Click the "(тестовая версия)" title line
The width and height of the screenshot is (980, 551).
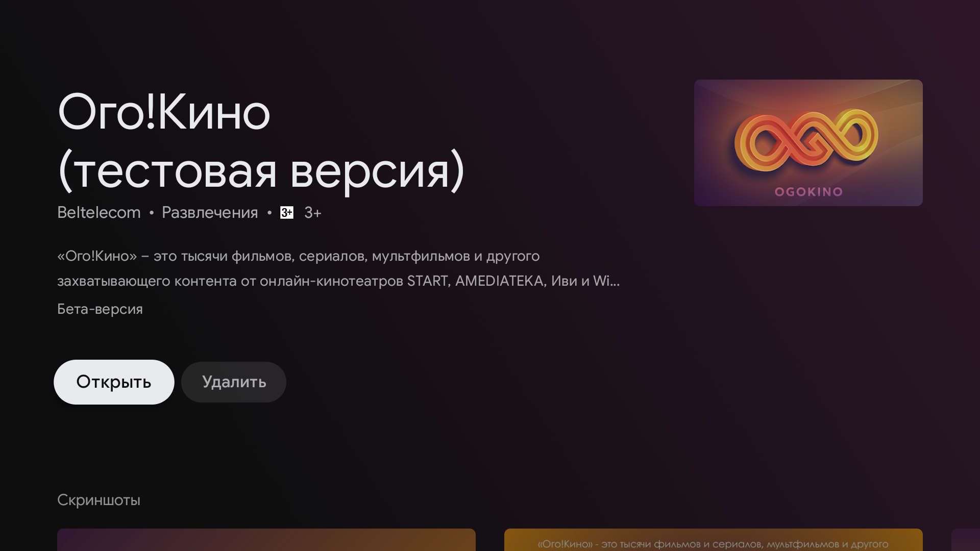pos(261,171)
